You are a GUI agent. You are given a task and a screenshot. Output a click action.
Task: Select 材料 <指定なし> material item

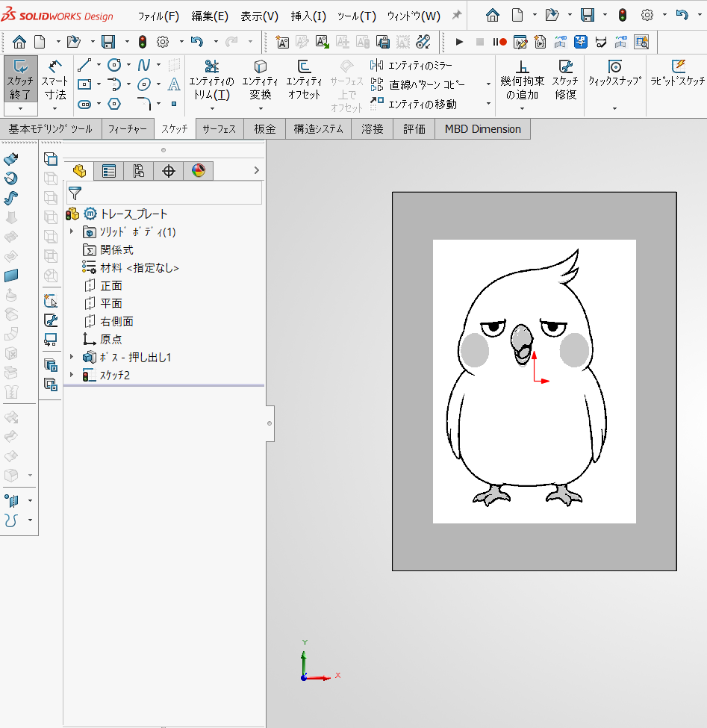point(131,267)
